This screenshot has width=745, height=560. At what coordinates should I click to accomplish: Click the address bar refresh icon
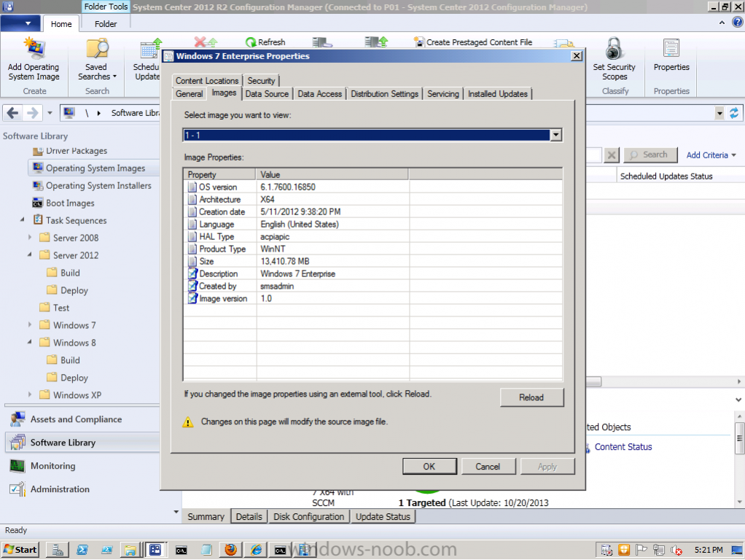(734, 113)
